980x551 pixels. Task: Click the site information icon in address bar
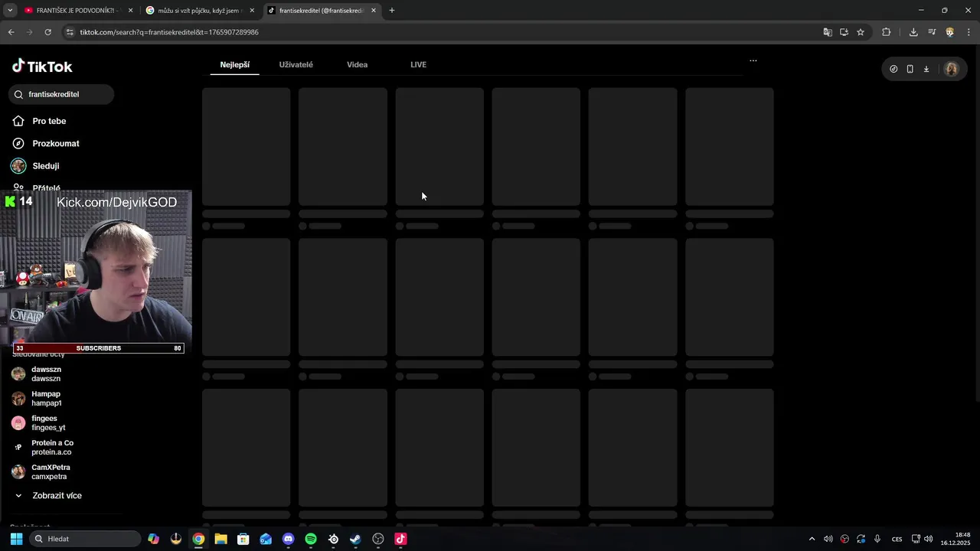70,32
